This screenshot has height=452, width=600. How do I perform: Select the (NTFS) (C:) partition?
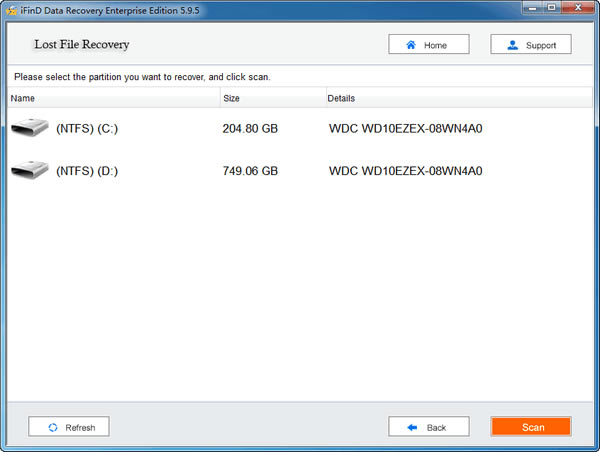coord(87,129)
